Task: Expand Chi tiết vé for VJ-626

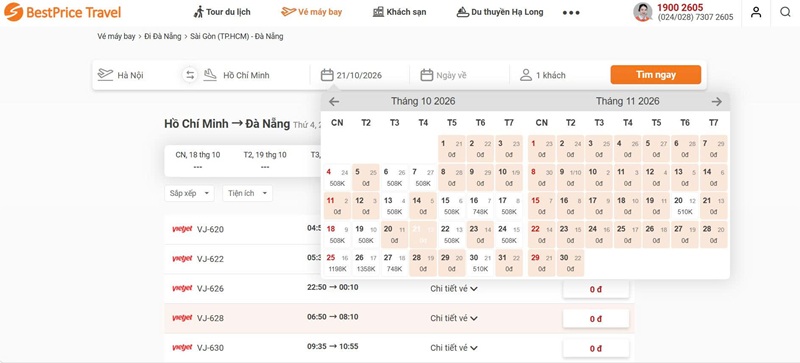Action: pos(454,288)
